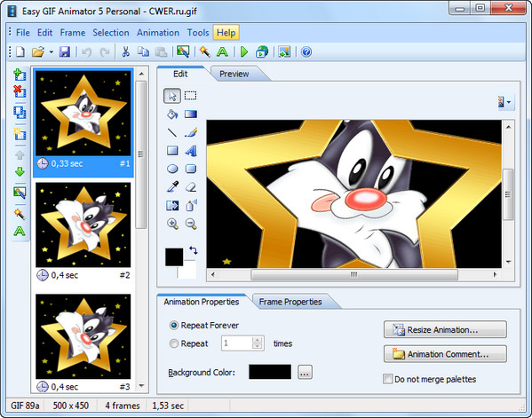
Task: Click the black foreground color swatch
Action: (x=174, y=256)
